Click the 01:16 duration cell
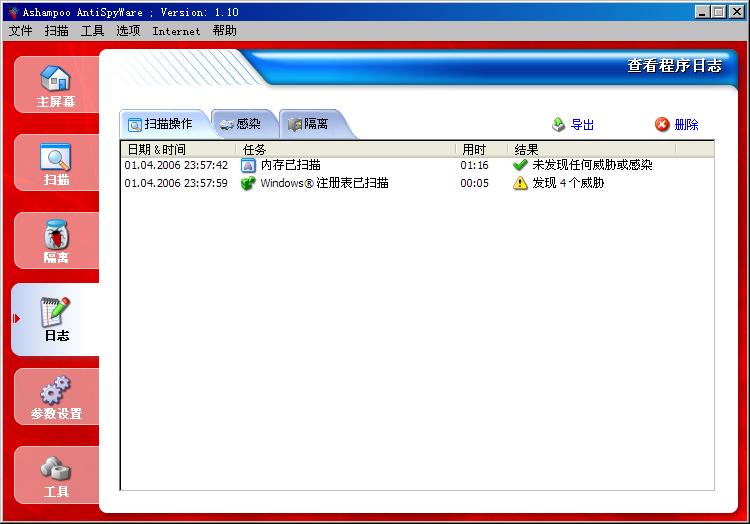The height and width of the screenshot is (524, 750). 474,165
